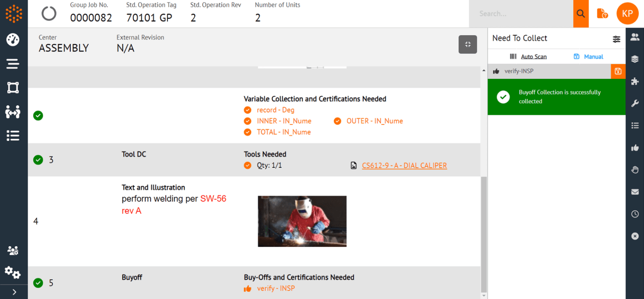Open the Buyoff thumbs-up panel in right sidebar

click(x=635, y=148)
